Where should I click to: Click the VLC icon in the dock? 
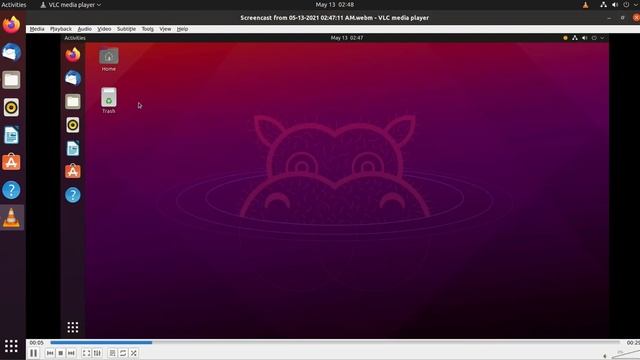[11, 218]
